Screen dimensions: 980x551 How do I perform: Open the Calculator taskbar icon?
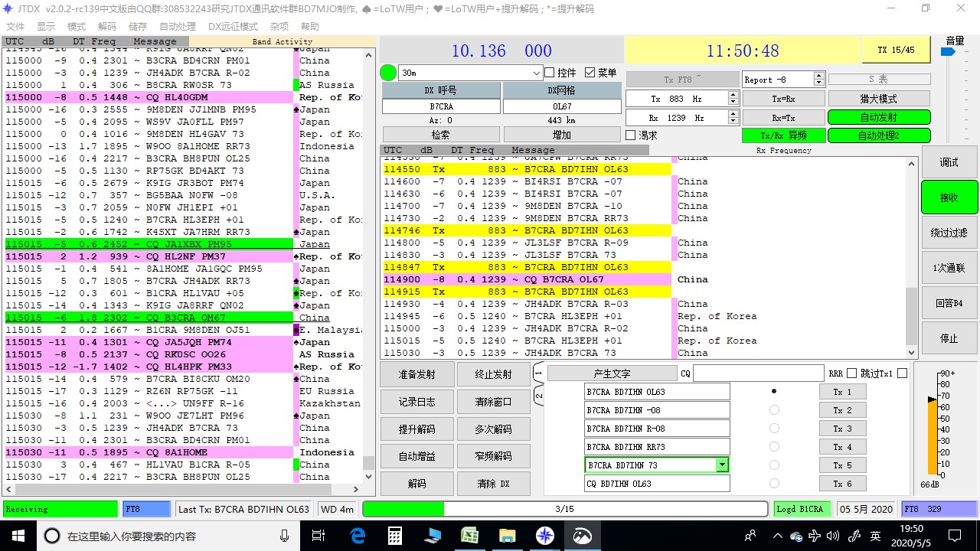pos(395,536)
